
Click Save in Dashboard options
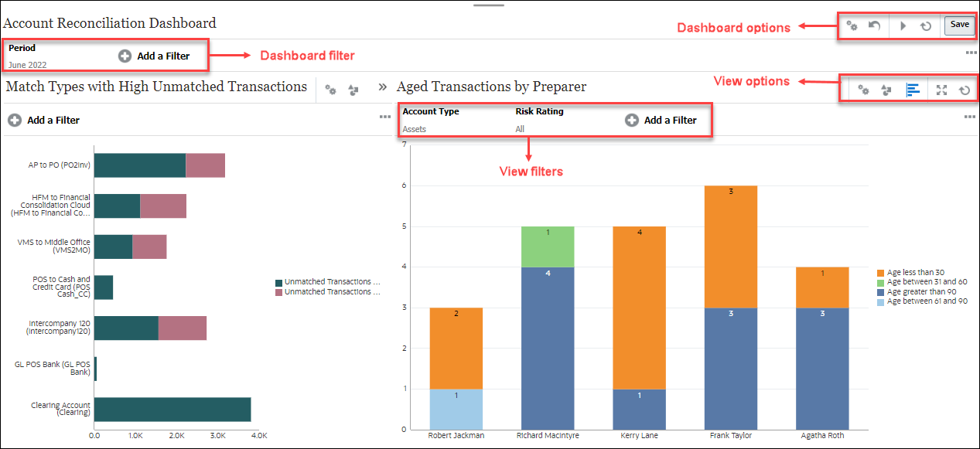pyautogui.click(x=959, y=25)
